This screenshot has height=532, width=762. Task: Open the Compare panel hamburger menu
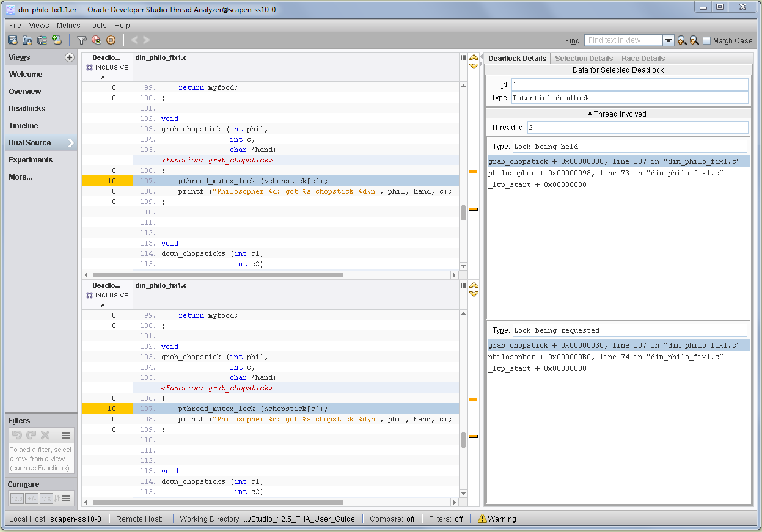coord(66,498)
